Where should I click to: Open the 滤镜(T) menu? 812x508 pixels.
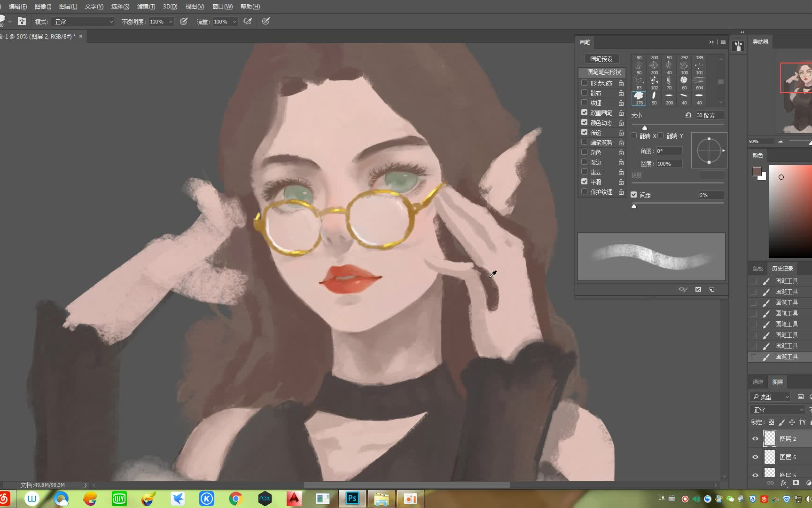click(146, 7)
